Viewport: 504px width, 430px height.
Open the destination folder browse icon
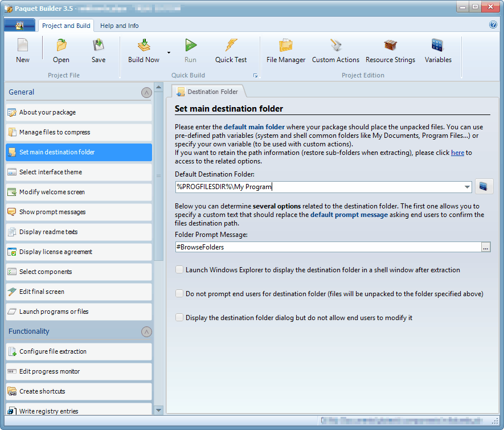coord(483,186)
